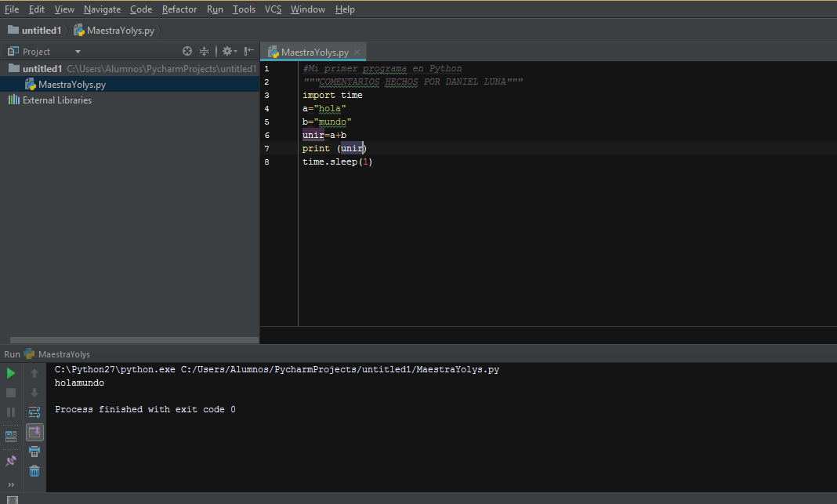The width and height of the screenshot is (837, 504).
Task: Click the Stop process icon
Action: tap(10, 393)
